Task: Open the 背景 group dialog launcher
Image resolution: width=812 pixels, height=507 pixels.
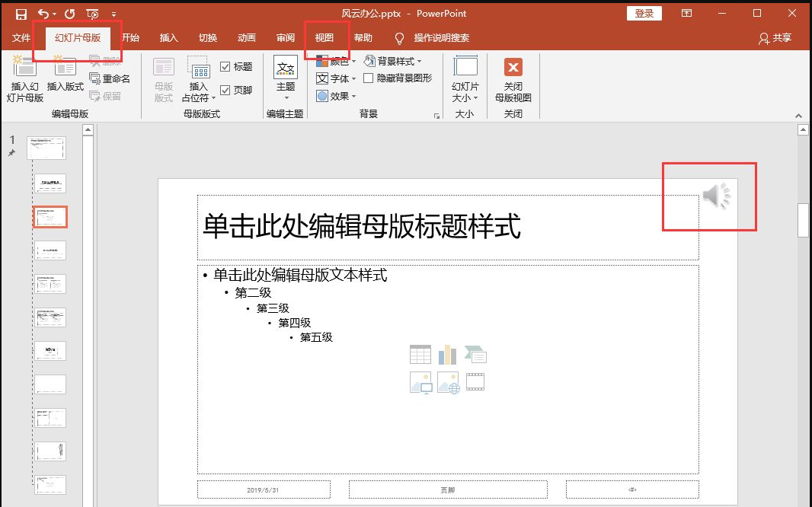Action: coord(436,116)
